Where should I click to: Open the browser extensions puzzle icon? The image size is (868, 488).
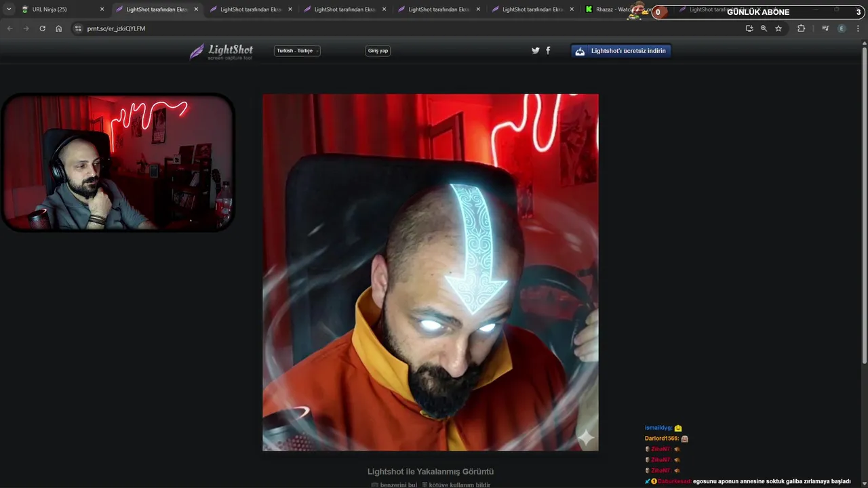click(x=801, y=28)
